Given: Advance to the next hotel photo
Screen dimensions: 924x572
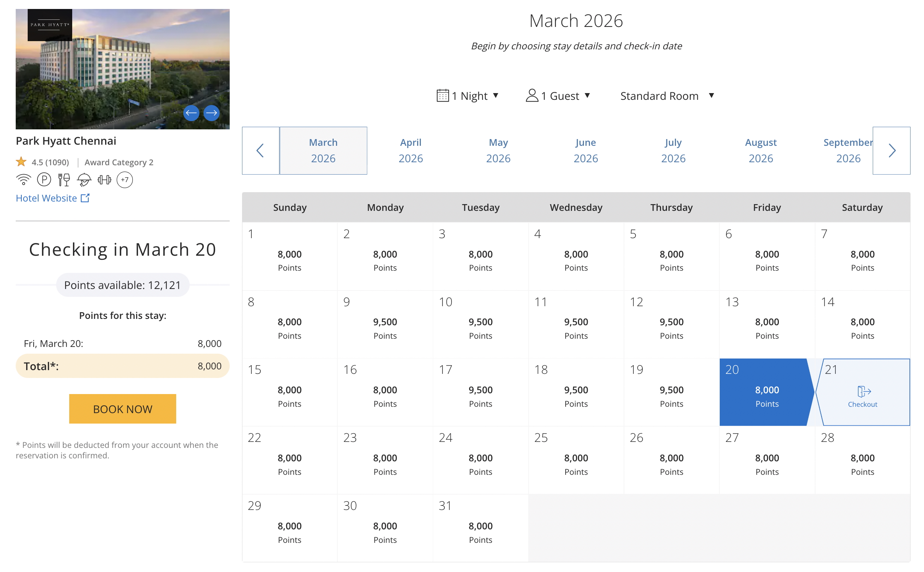Looking at the screenshot, I should (211, 113).
